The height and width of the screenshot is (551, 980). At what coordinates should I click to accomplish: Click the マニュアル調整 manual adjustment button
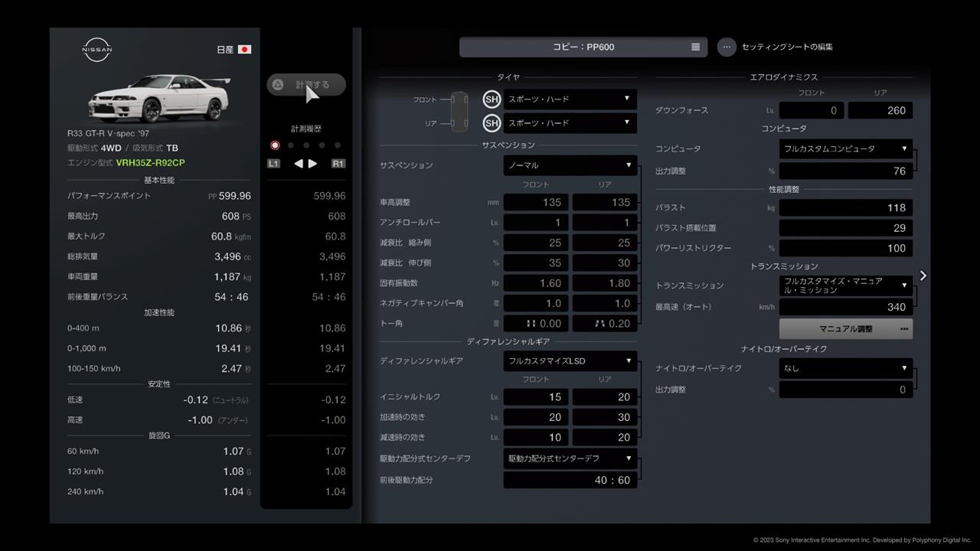pos(846,329)
